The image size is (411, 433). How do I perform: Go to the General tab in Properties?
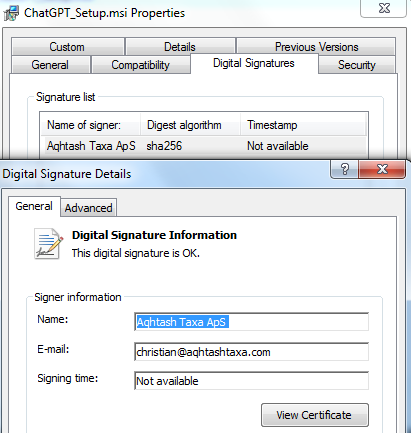click(50, 65)
